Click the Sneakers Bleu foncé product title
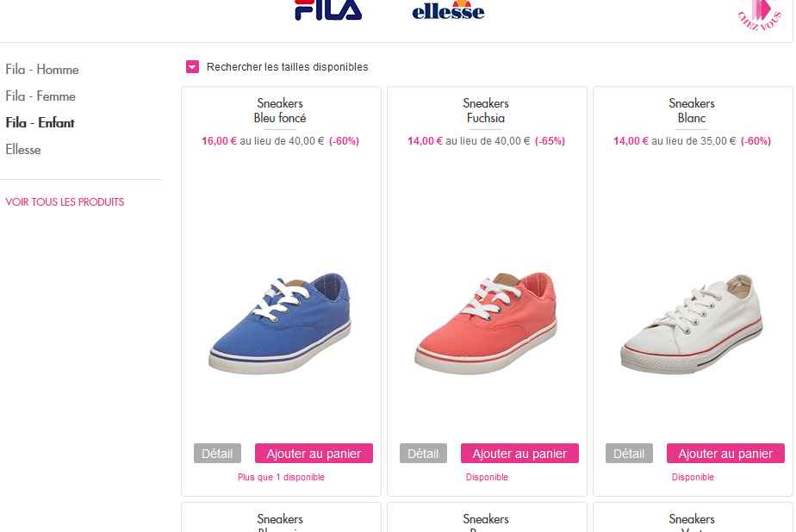 point(280,111)
